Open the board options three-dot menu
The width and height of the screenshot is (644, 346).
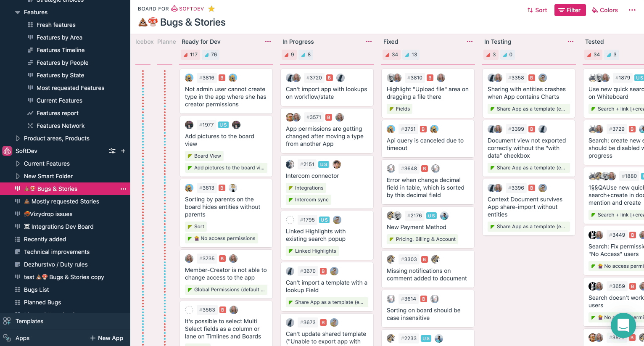point(632,10)
